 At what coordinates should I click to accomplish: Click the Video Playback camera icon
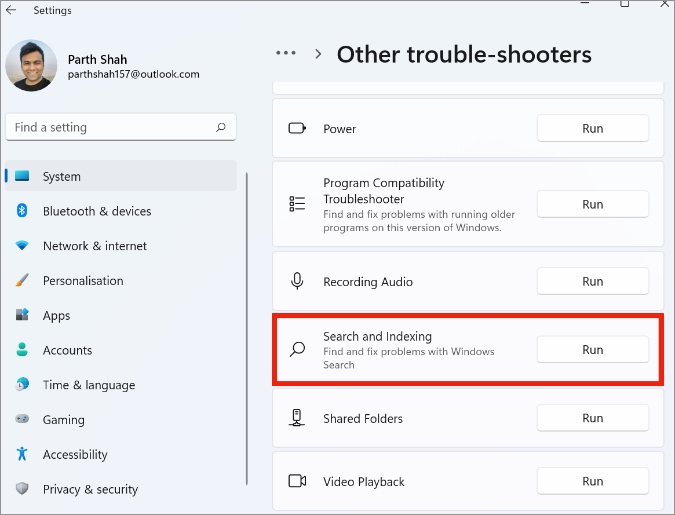tap(297, 481)
